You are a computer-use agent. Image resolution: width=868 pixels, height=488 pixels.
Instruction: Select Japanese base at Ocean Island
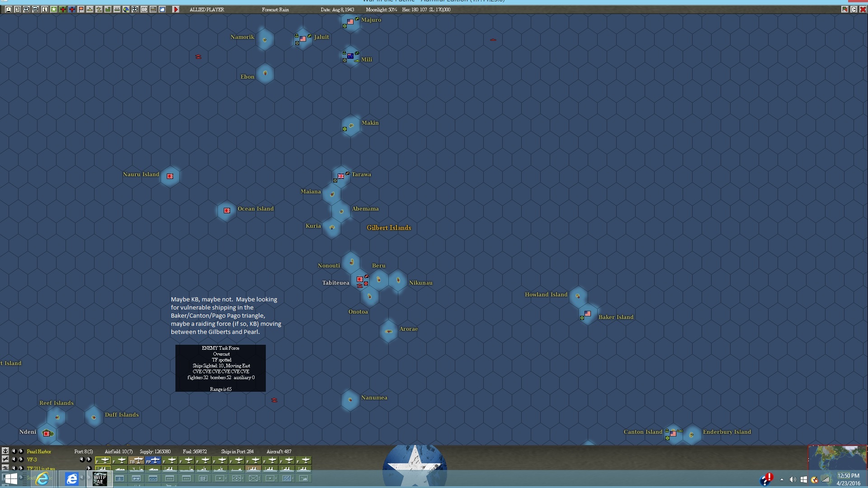(x=227, y=211)
